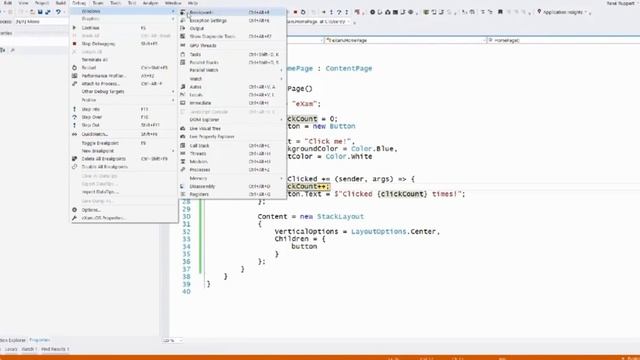
Task: Click the Locals window icon
Action: tap(183, 95)
